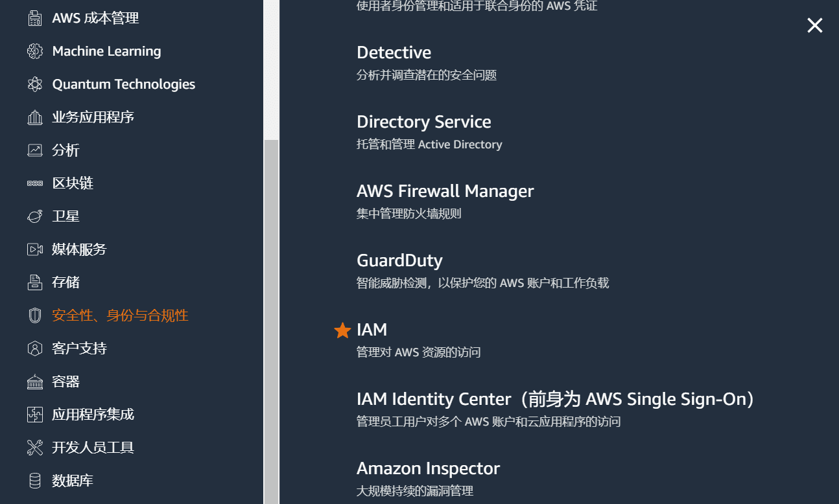This screenshot has height=504, width=839.
Task: Select the 容器 container icon
Action: 34,381
